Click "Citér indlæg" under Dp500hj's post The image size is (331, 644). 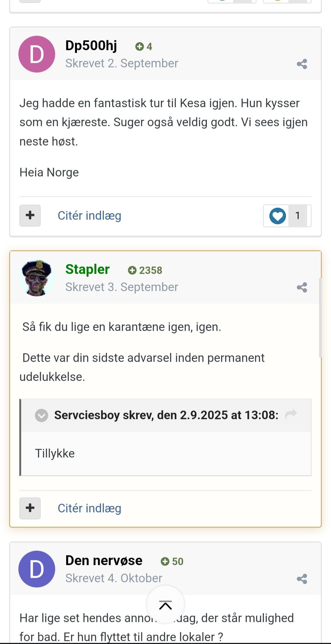click(89, 215)
